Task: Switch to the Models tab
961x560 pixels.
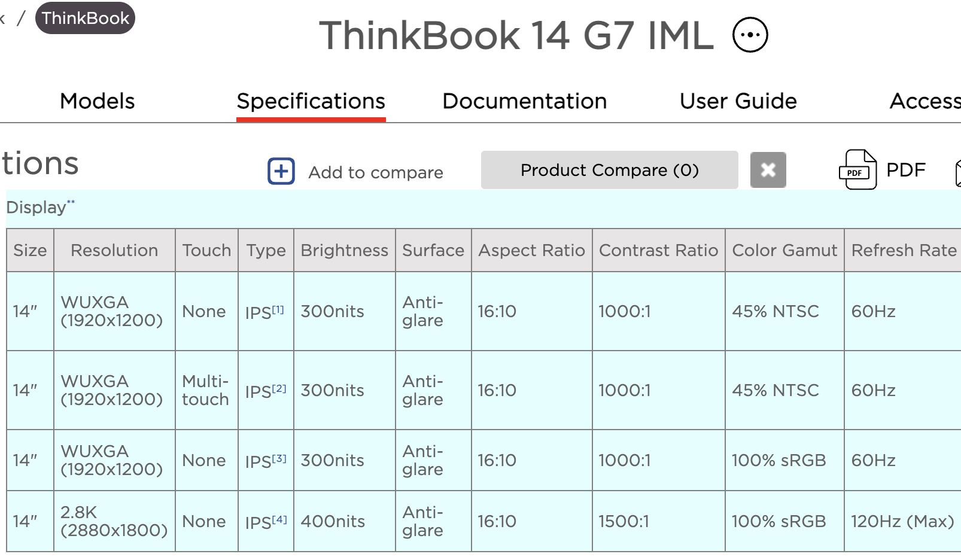Action: pyautogui.click(x=98, y=101)
